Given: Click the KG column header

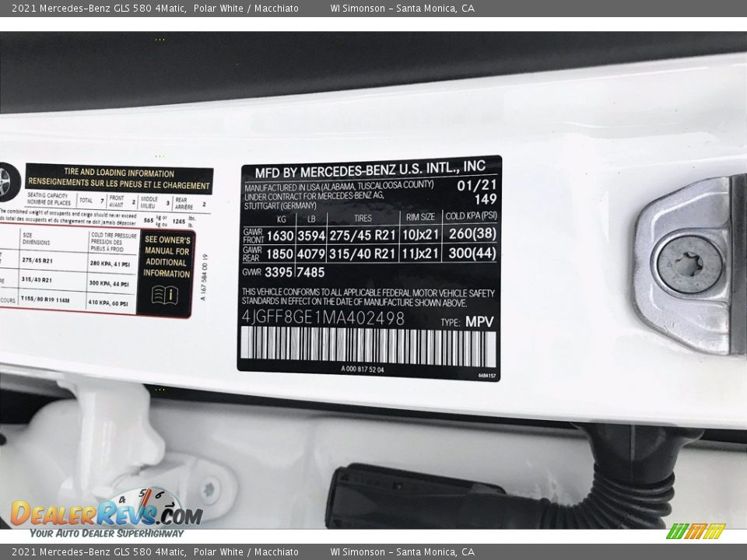Looking at the screenshot, I should [x=282, y=219].
